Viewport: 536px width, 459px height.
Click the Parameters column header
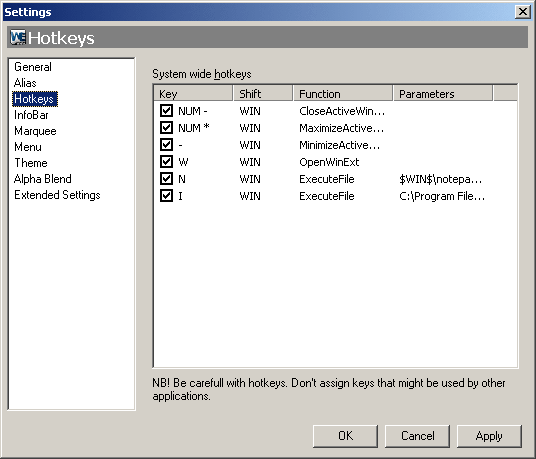[443, 93]
